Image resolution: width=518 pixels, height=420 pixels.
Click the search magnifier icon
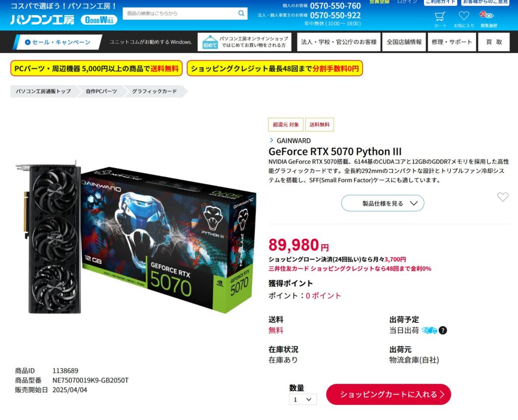click(x=241, y=13)
